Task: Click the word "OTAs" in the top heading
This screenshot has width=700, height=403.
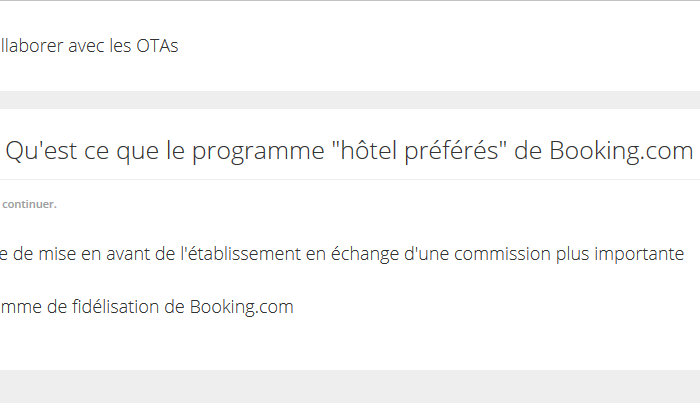Action: coord(157,46)
